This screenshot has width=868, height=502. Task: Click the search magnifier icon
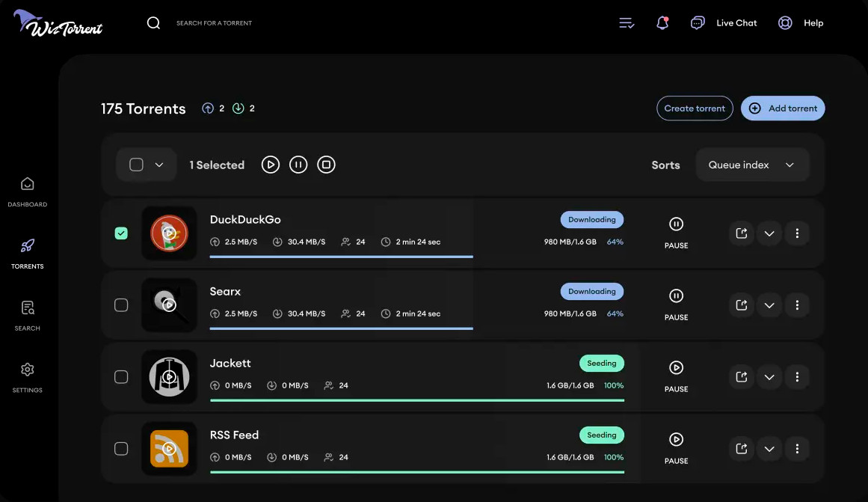tap(153, 22)
